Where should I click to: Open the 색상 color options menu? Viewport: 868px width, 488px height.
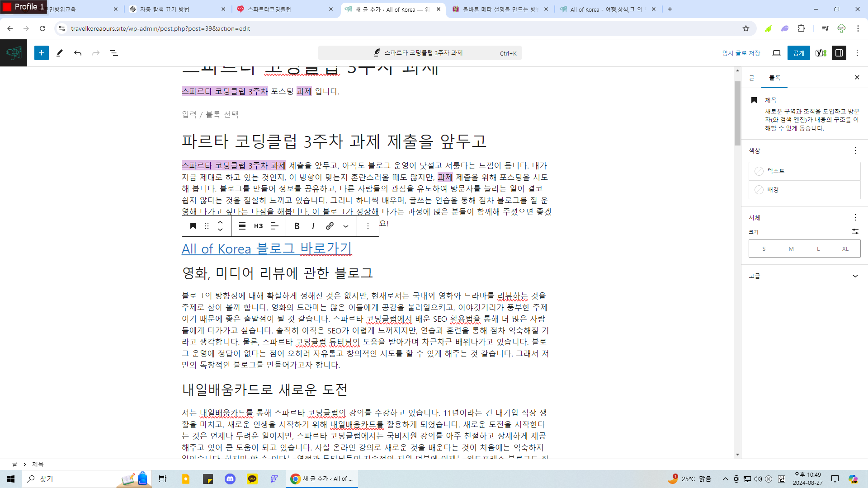(x=855, y=150)
